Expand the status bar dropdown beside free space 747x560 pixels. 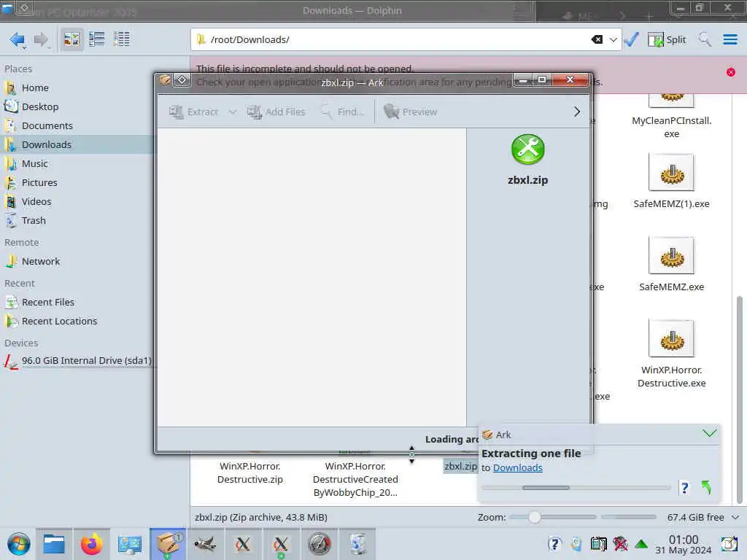tap(735, 518)
